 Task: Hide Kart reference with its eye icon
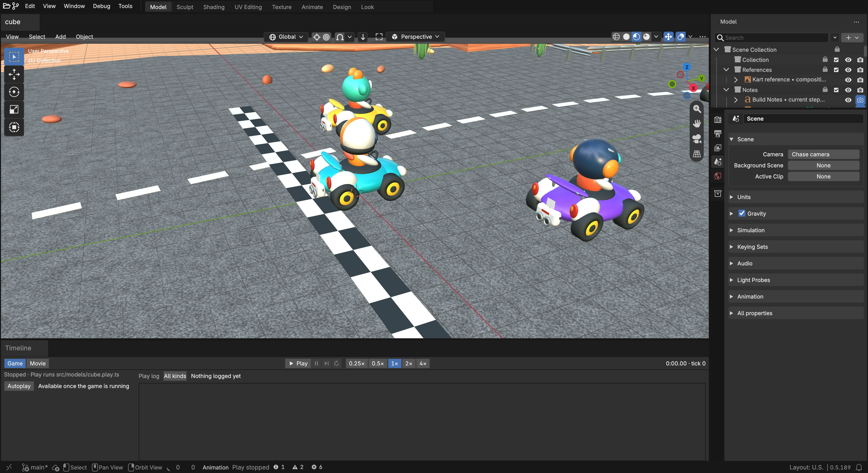tap(848, 80)
